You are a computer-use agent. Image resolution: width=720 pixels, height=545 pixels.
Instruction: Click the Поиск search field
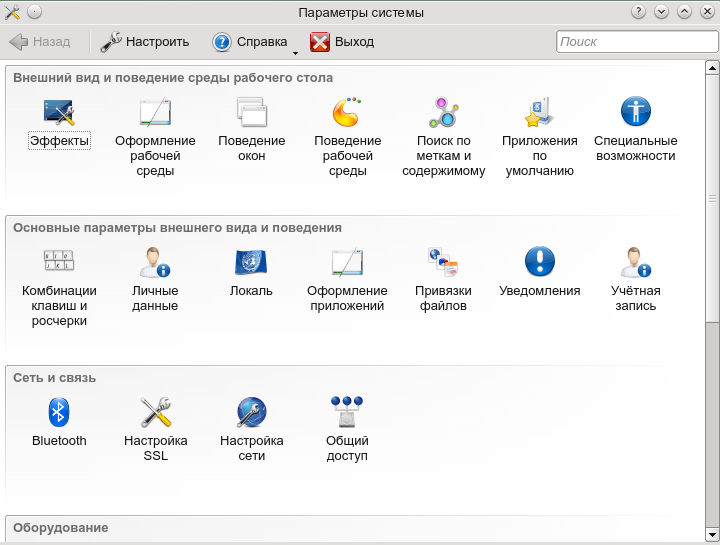637,42
